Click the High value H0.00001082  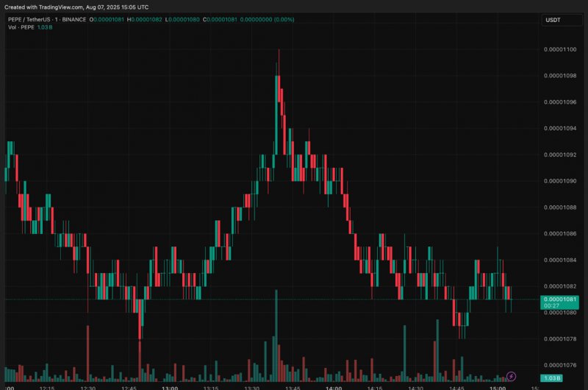[144, 20]
